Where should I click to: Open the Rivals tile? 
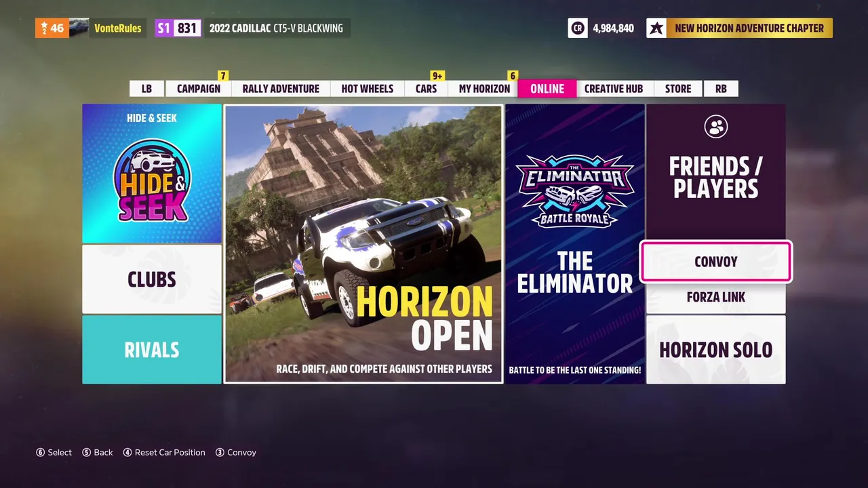click(x=152, y=350)
